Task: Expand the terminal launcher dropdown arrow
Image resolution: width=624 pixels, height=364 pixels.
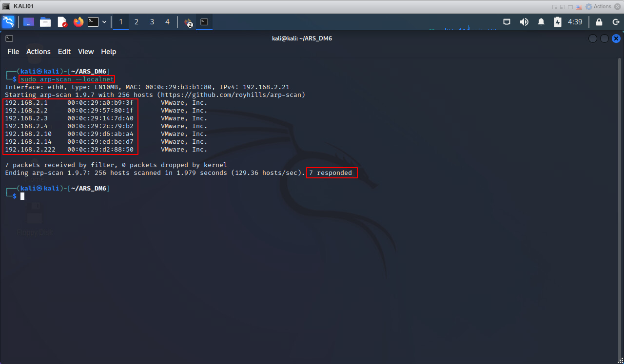Action: coord(104,22)
